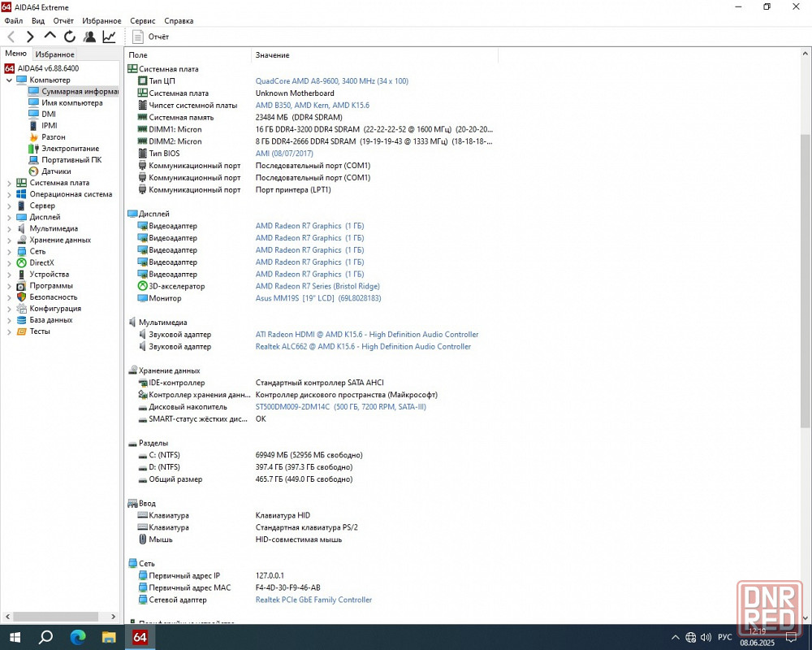
Task: Open the user icon in toolbar
Action: 89,37
